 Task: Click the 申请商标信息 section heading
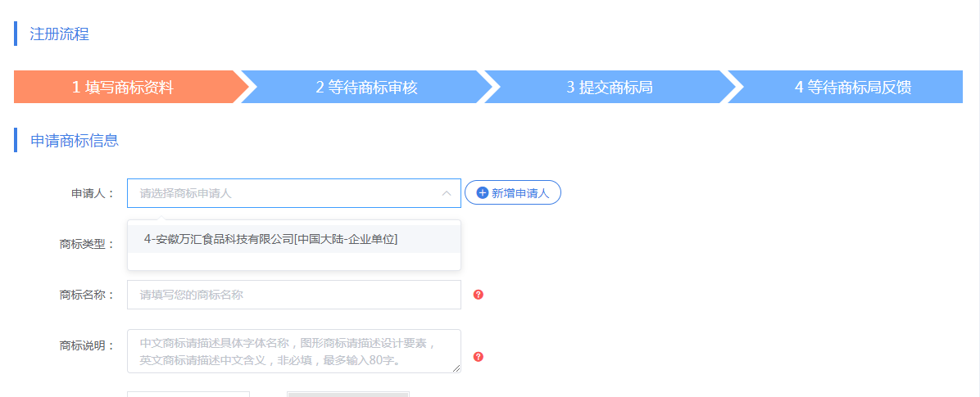point(74,141)
